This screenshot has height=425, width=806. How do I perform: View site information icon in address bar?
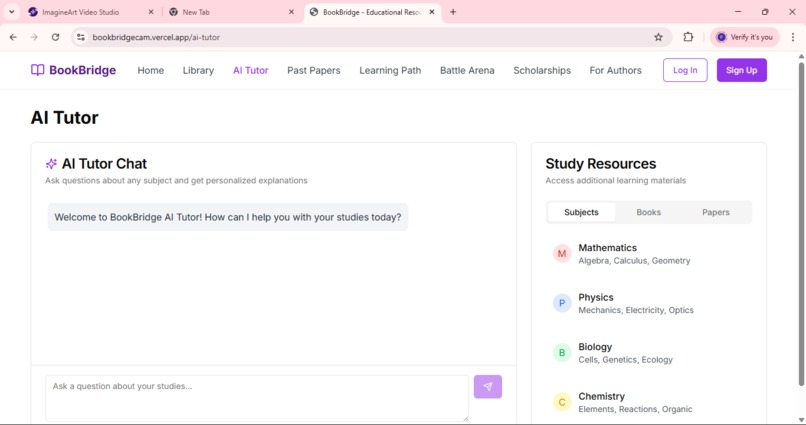tap(81, 37)
